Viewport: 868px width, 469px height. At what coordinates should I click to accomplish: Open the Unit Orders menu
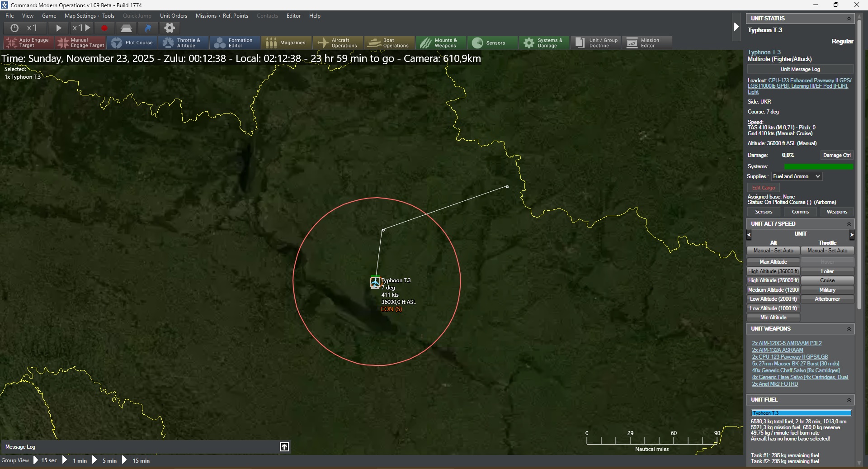point(174,16)
